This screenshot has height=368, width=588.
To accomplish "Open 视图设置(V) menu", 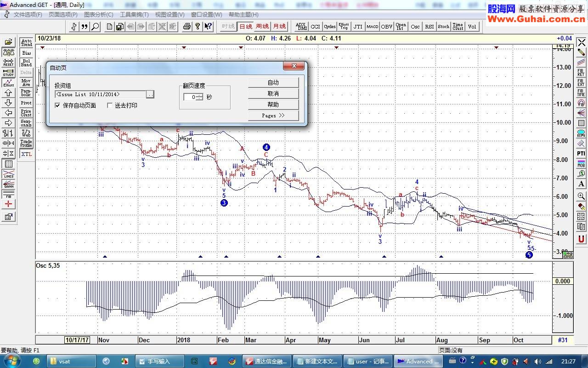I will pyautogui.click(x=170, y=14).
